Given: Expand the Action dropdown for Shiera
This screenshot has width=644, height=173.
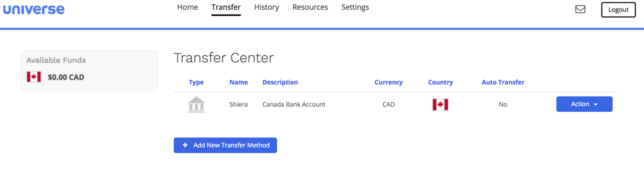Looking at the screenshot, I should (x=584, y=104).
